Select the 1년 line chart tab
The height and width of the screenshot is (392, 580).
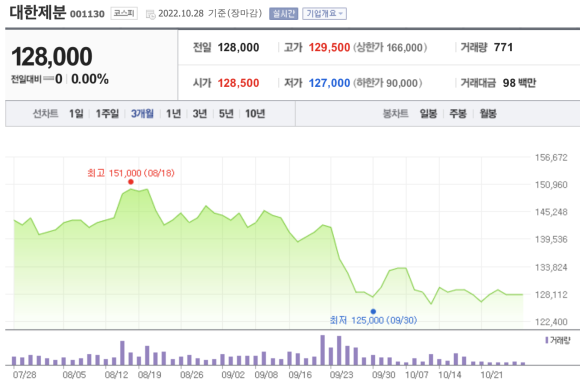click(173, 114)
